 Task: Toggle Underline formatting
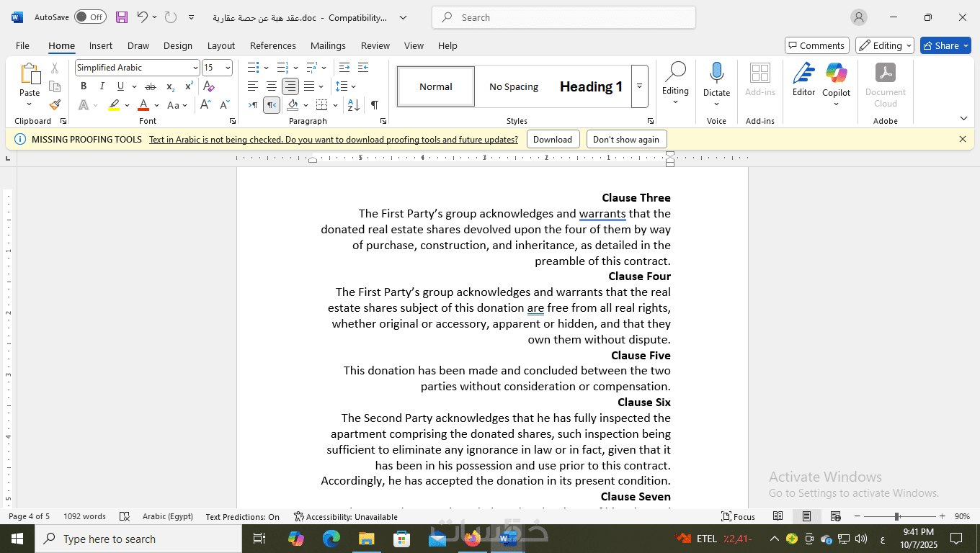click(120, 86)
